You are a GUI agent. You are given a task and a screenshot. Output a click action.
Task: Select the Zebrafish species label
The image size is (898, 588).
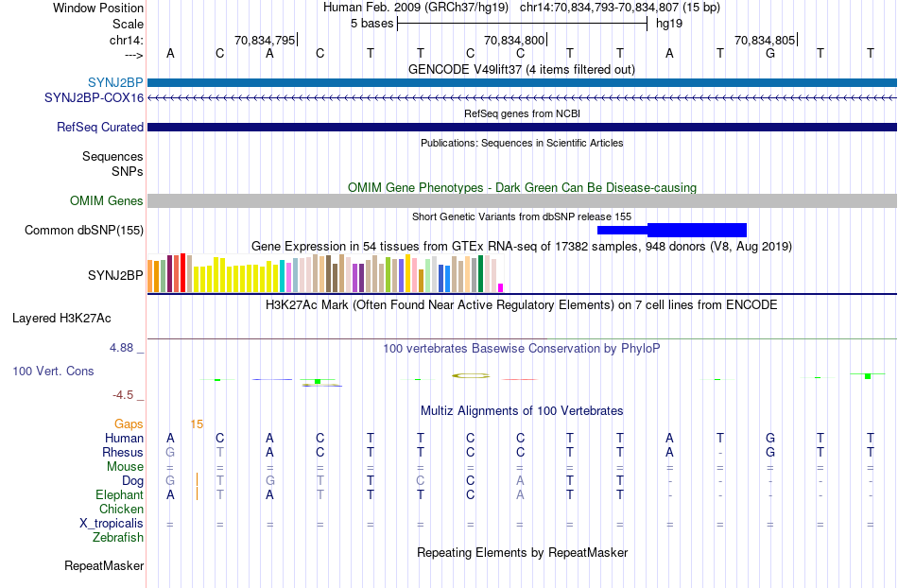point(118,538)
